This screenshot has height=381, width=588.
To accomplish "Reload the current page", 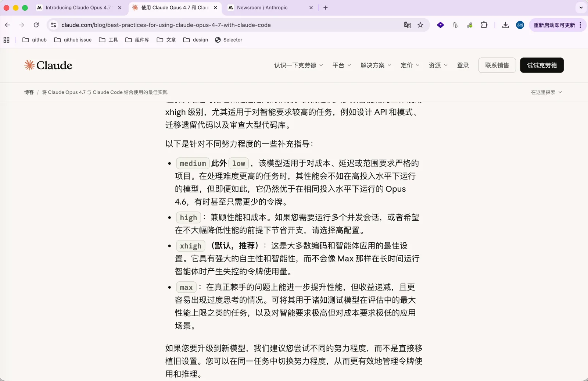I will point(36,25).
